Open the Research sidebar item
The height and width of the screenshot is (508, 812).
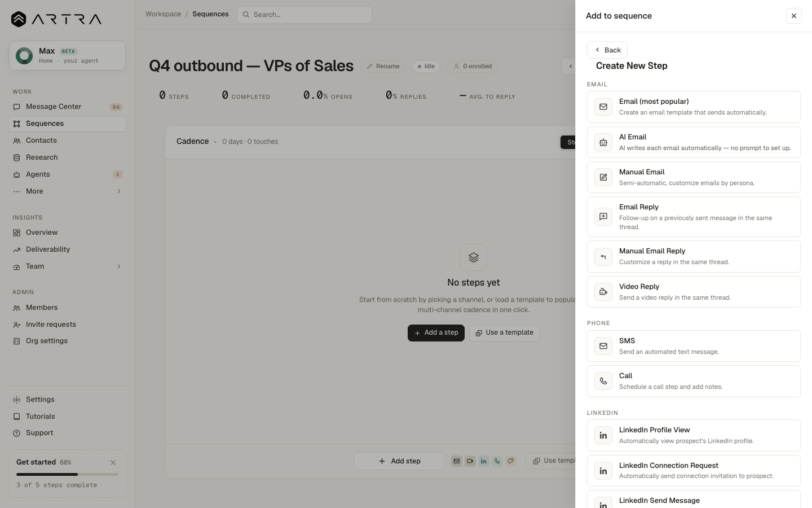pyautogui.click(x=68, y=157)
